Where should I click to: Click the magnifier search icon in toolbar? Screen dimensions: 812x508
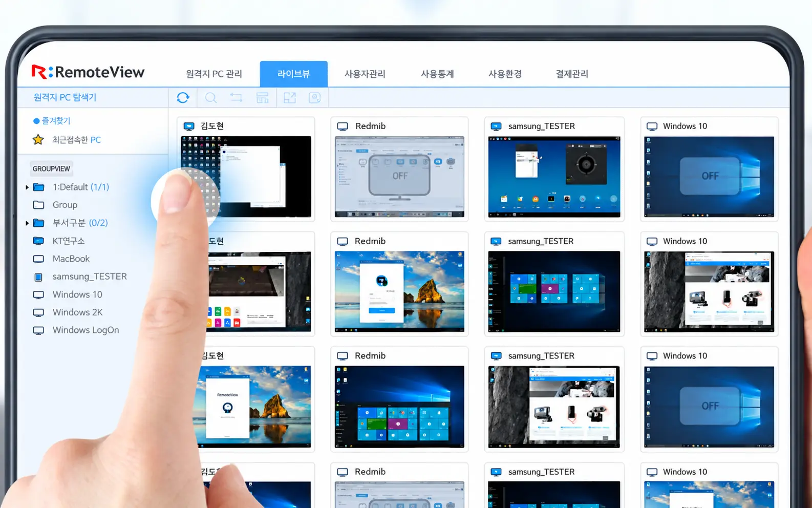[210, 97]
